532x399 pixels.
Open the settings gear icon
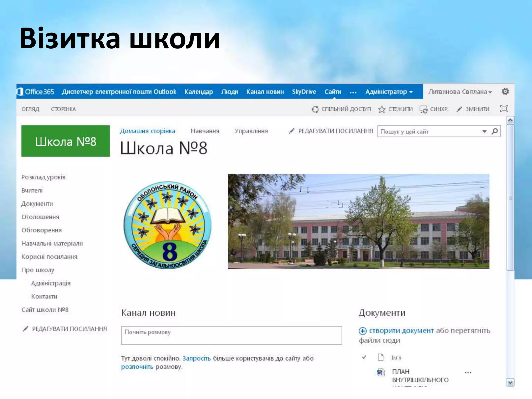pos(505,91)
